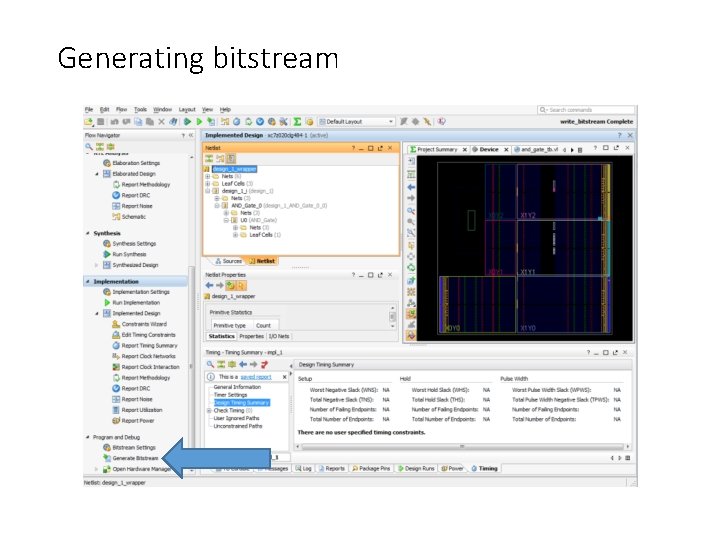Open the Flow menu
This screenshot has width=720, height=540.
[121, 109]
